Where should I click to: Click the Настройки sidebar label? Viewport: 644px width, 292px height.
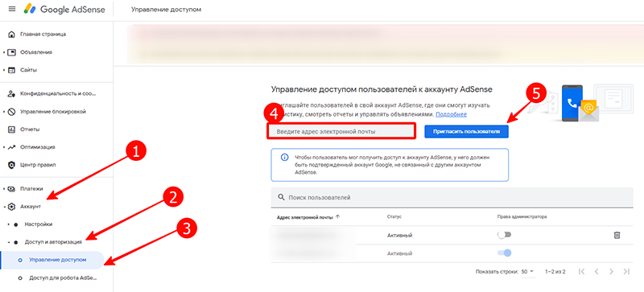click(x=39, y=224)
